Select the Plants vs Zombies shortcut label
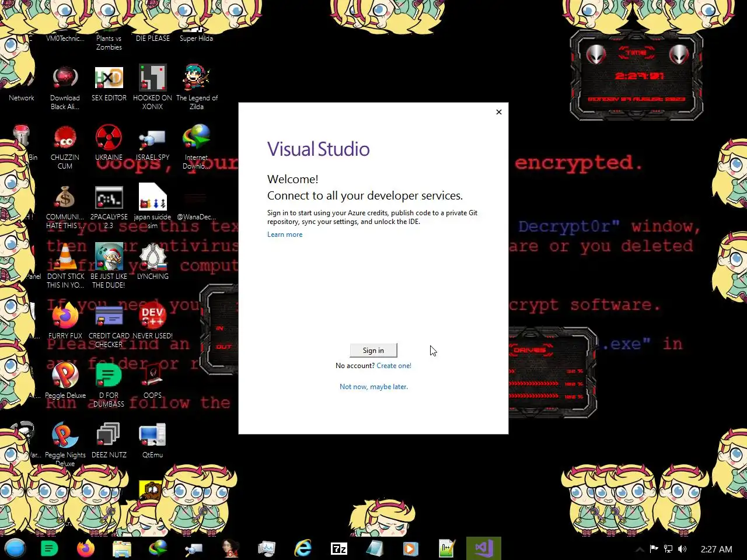This screenshot has height=560, width=747. [x=109, y=43]
